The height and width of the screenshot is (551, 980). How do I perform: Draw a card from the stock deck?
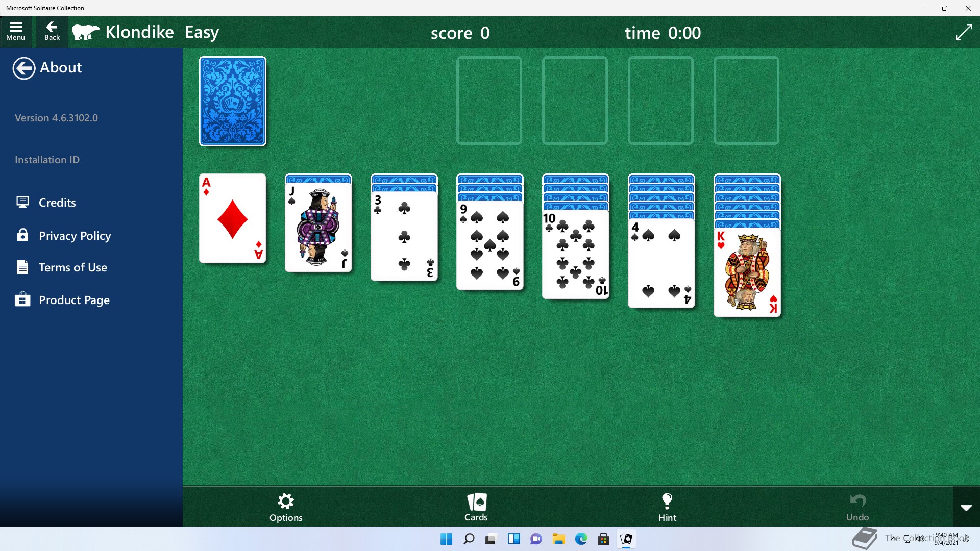tap(232, 101)
